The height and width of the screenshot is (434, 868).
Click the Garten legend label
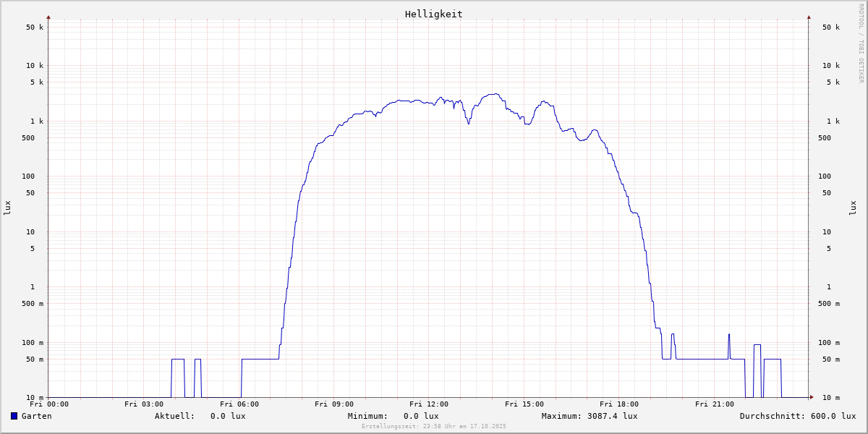pos(36,416)
